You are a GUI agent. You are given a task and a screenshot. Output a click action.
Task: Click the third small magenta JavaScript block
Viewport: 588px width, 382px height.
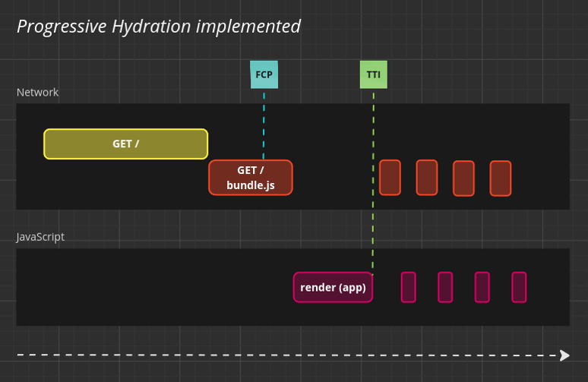point(482,287)
